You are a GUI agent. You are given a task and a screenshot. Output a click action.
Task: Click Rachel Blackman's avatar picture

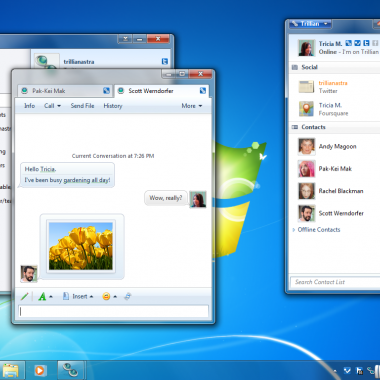coord(307,191)
